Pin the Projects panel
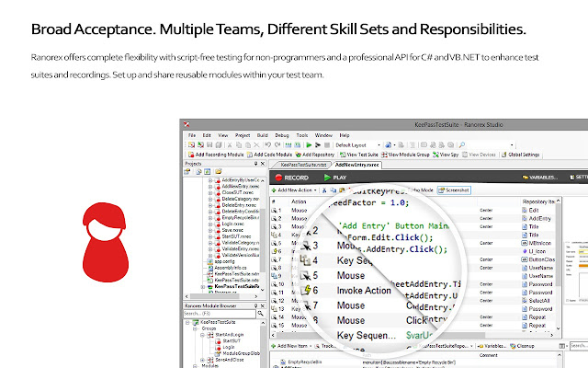Image resolution: width=588 pixels, height=368 pixels. click(x=255, y=164)
